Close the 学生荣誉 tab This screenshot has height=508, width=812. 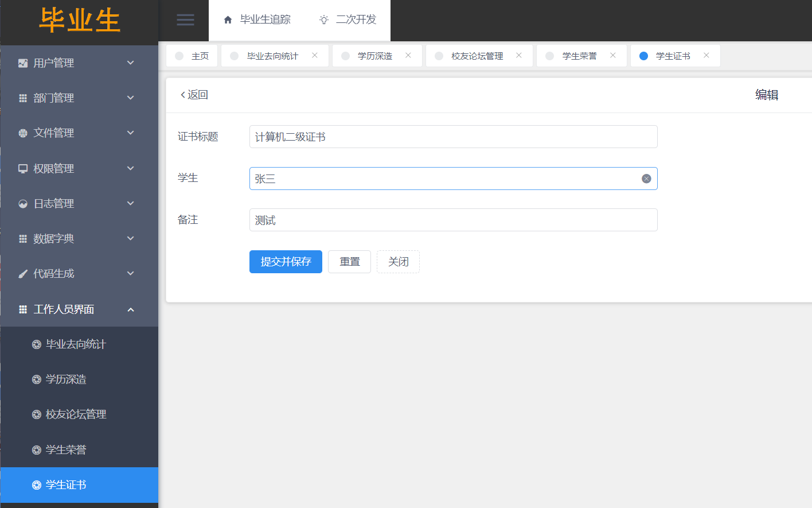pos(613,56)
